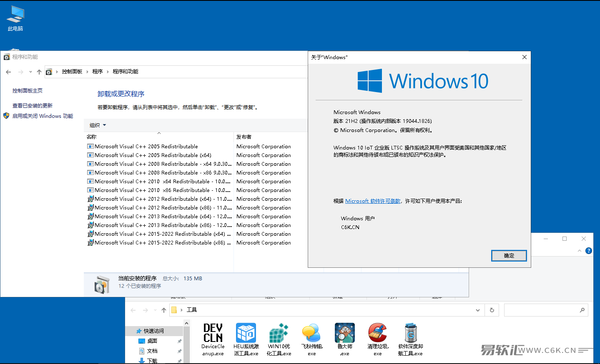Click 确定 button in About Windows dialog

point(509,256)
